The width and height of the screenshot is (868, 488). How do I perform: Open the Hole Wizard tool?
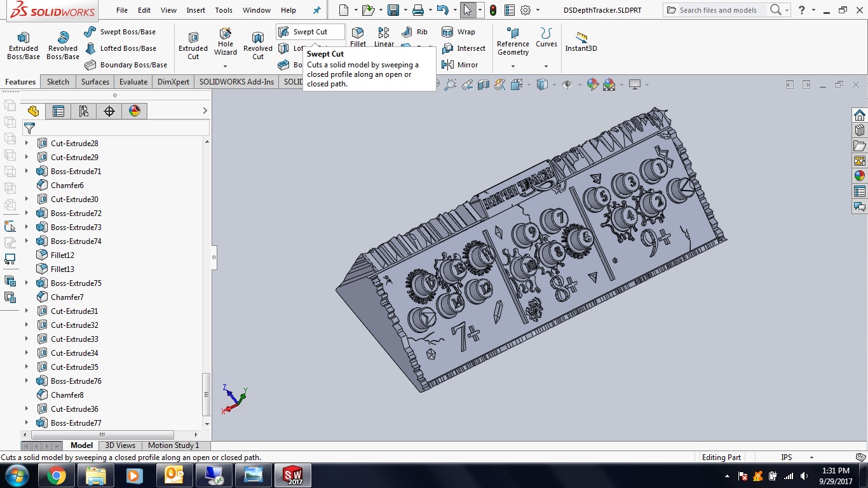(226, 41)
